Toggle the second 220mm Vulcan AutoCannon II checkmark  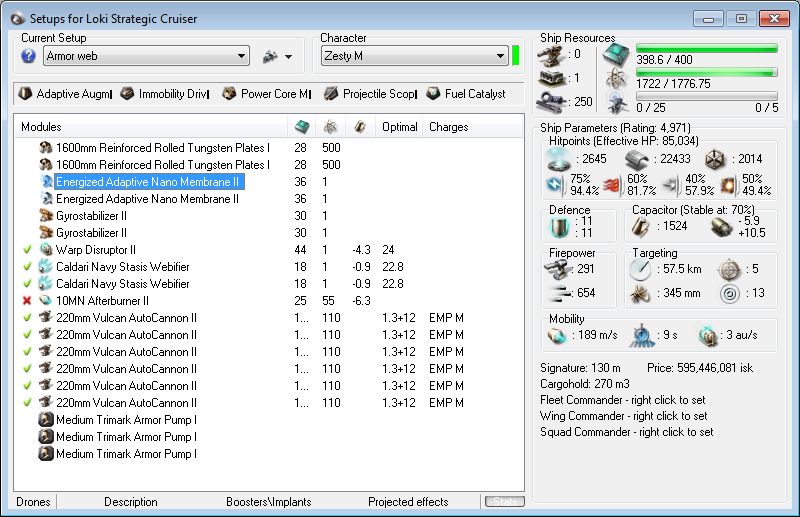(28, 334)
